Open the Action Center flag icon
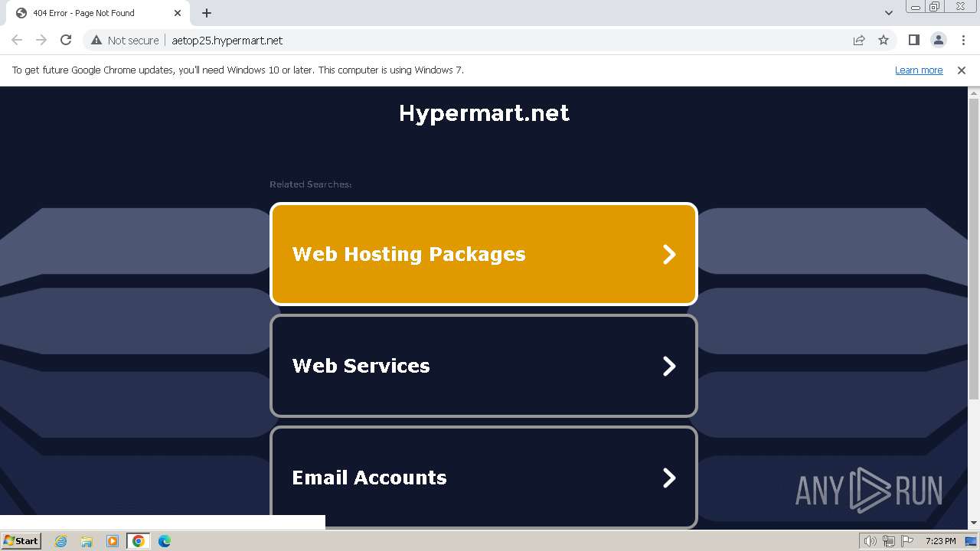Screen dimensions: 980x551 pyautogui.click(x=907, y=541)
